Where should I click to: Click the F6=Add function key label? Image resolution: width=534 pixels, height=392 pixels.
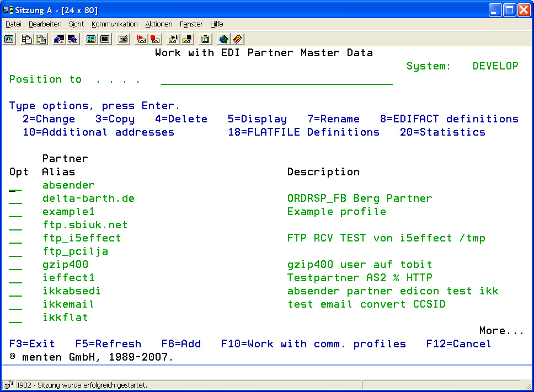181,344
